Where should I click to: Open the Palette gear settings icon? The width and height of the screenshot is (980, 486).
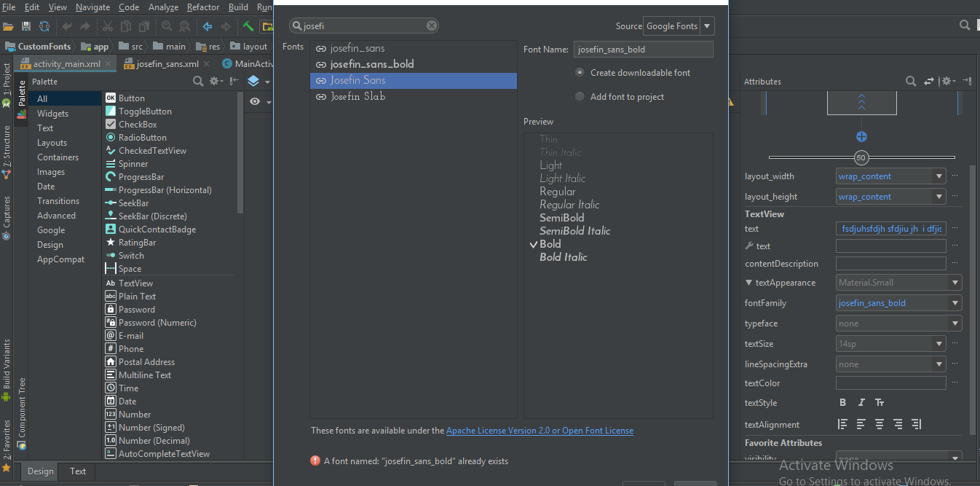click(x=216, y=82)
